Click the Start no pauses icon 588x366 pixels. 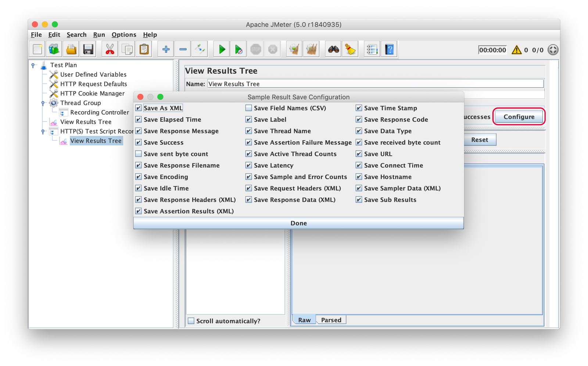click(x=239, y=49)
